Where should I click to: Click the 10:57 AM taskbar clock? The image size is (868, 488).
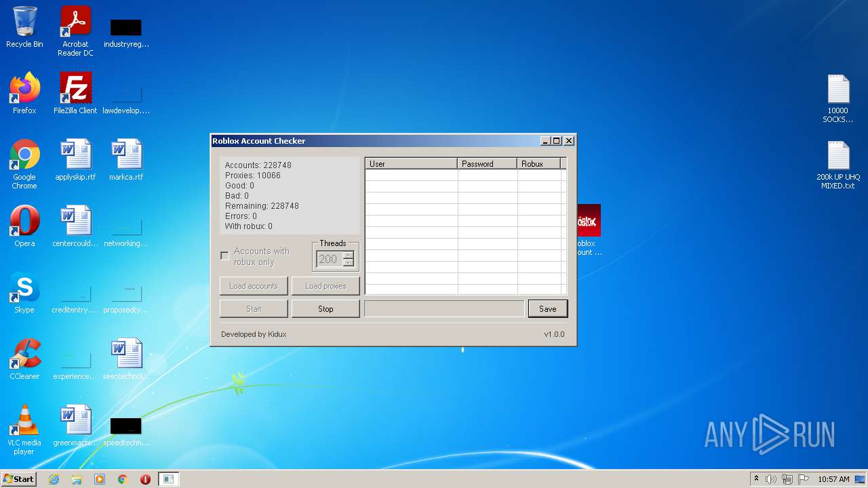click(x=833, y=479)
